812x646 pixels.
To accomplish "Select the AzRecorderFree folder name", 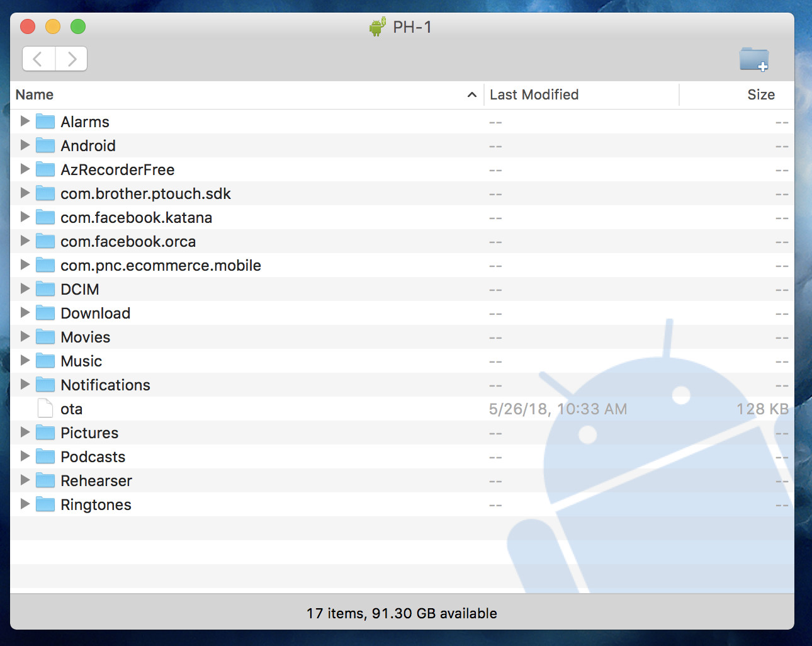I will click(118, 169).
